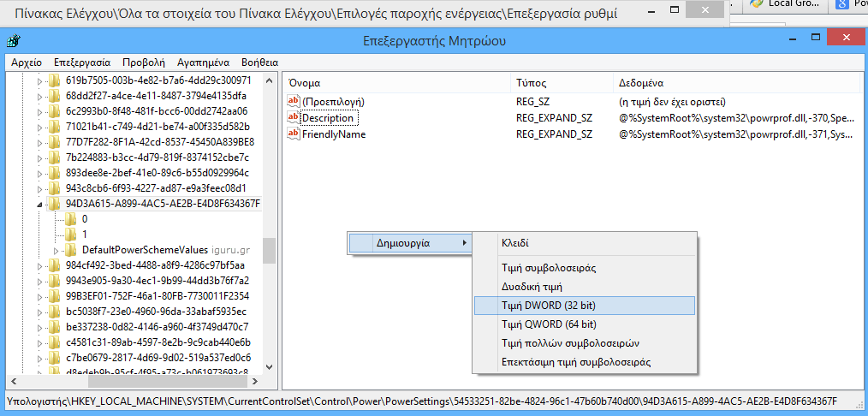Choose Τιμή DWORD (32 bit) from submenu
868x416 pixels.
pos(585,305)
